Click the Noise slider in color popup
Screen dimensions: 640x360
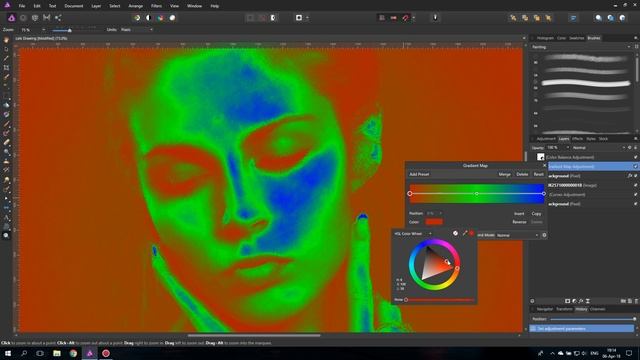(440, 300)
